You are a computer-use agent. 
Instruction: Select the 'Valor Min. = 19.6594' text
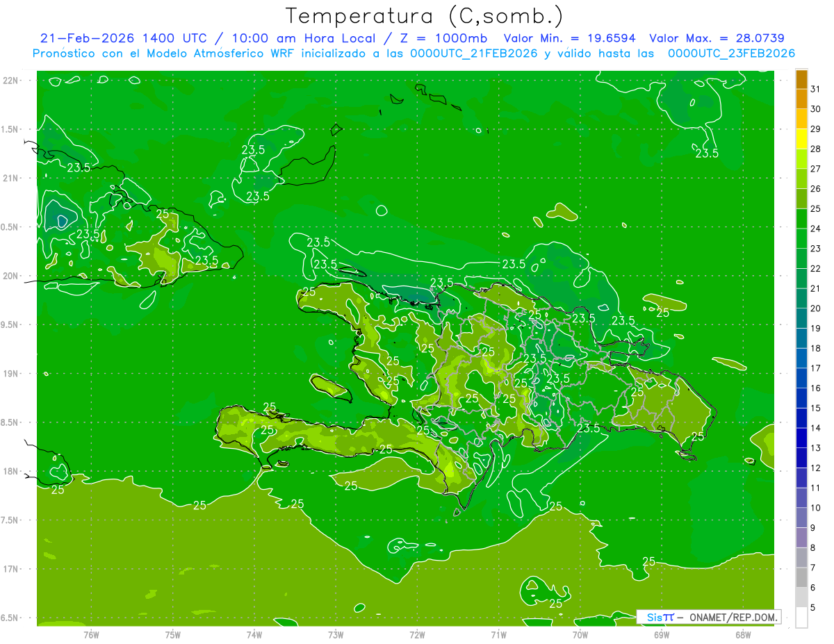[x=570, y=38]
